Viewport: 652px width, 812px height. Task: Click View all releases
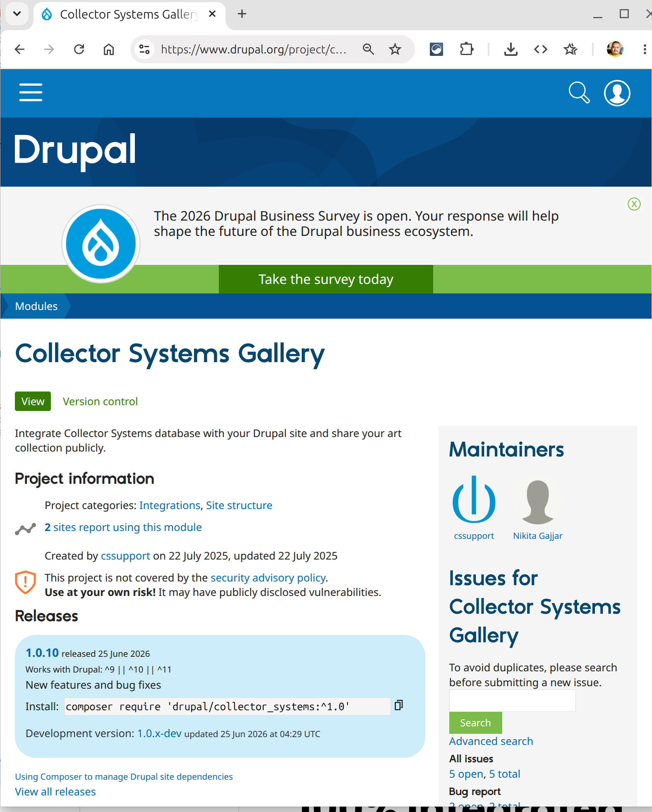pyautogui.click(x=55, y=792)
